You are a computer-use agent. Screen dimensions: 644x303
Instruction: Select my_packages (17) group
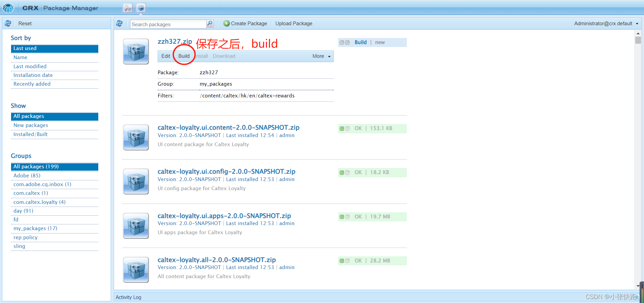pos(55,228)
